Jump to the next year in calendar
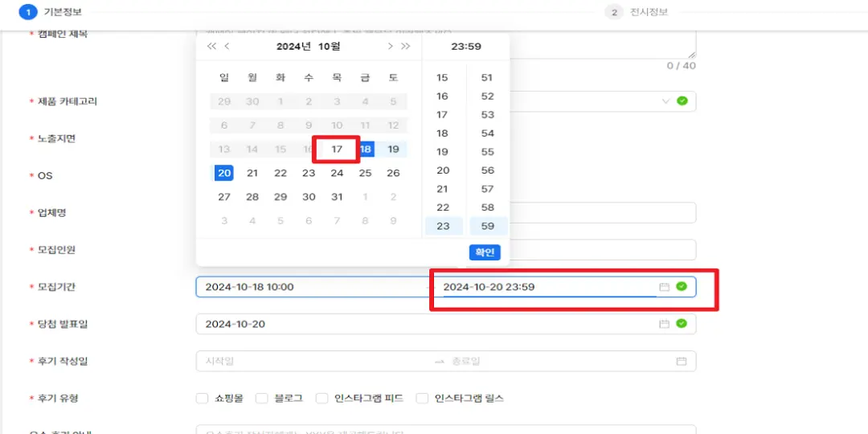This screenshot has height=434, width=868. point(406,47)
